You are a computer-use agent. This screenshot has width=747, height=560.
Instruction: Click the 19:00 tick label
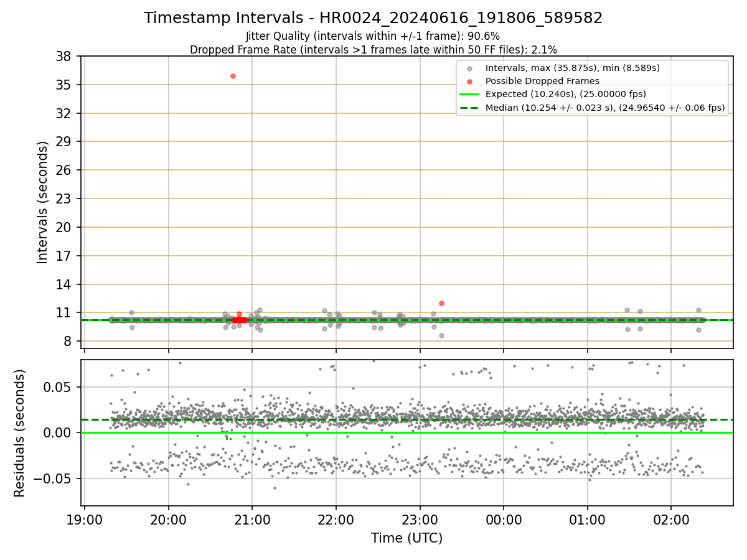(x=85, y=518)
